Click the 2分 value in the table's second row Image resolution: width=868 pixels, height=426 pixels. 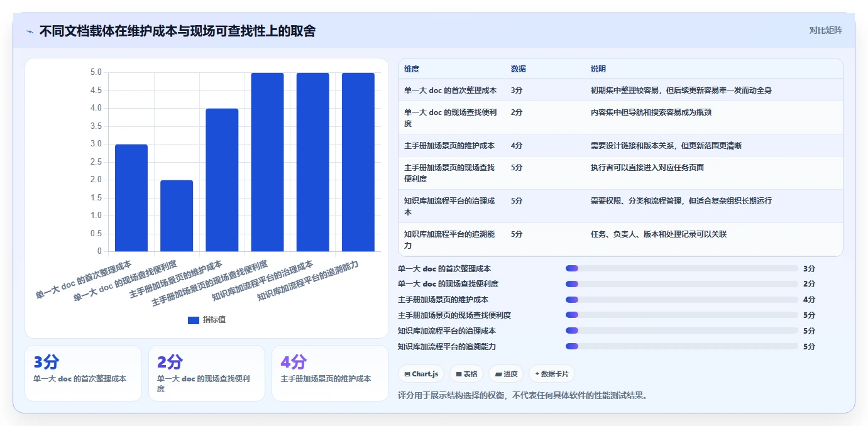click(517, 112)
